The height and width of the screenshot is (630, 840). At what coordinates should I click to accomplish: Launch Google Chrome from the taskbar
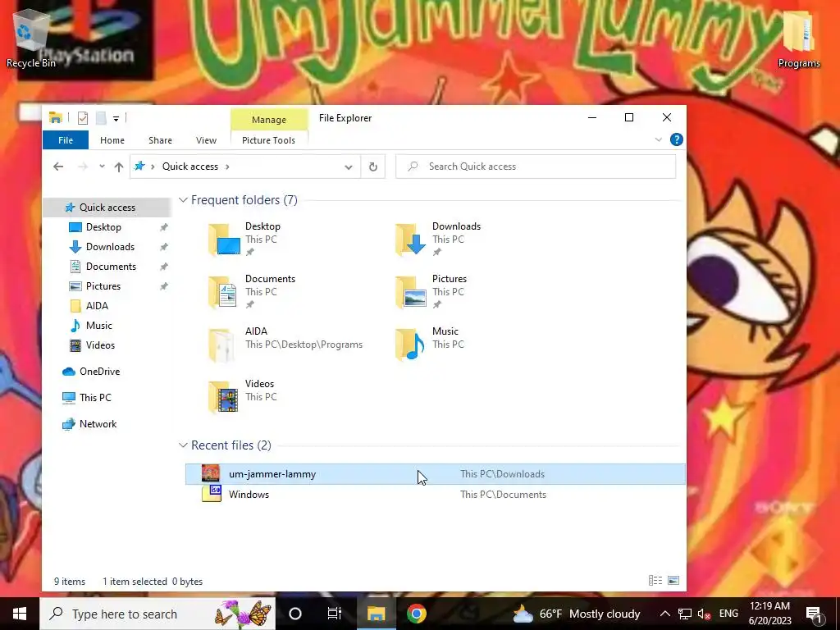[x=416, y=614]
